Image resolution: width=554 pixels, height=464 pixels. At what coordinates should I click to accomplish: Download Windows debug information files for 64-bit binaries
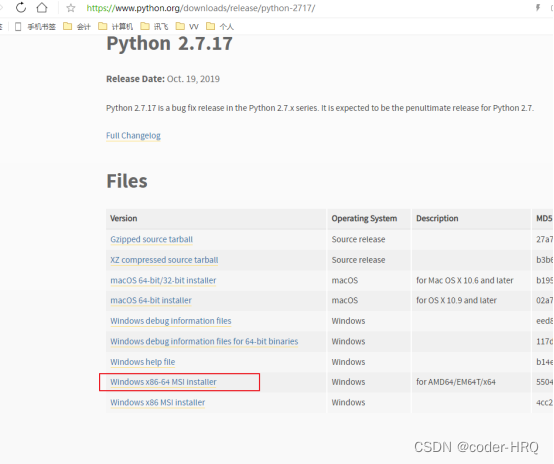coord(204,341)
